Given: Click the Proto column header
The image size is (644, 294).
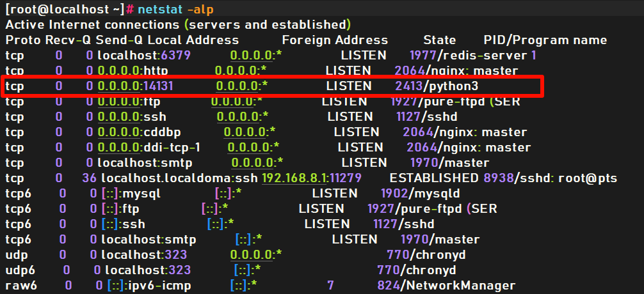Looking at the screenshot, I should click(23, 40).
